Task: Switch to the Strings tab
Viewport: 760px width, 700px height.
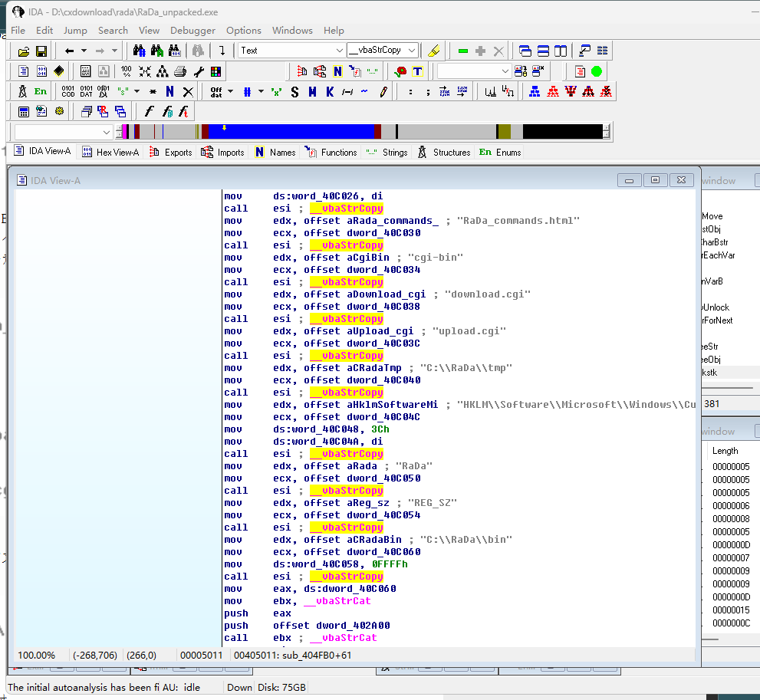Action: click(x=387, y=152)
